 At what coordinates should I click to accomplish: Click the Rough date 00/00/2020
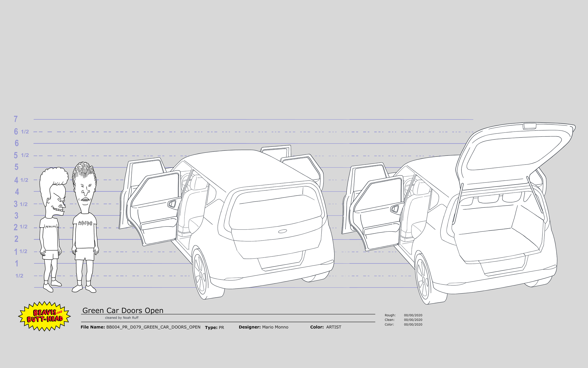pos(413,315)
